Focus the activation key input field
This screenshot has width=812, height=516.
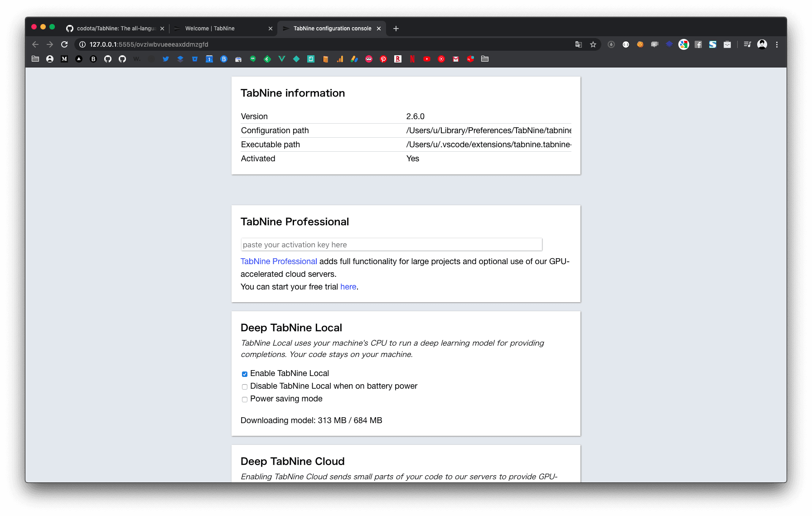pyautogui.click(x=391, y=245)
